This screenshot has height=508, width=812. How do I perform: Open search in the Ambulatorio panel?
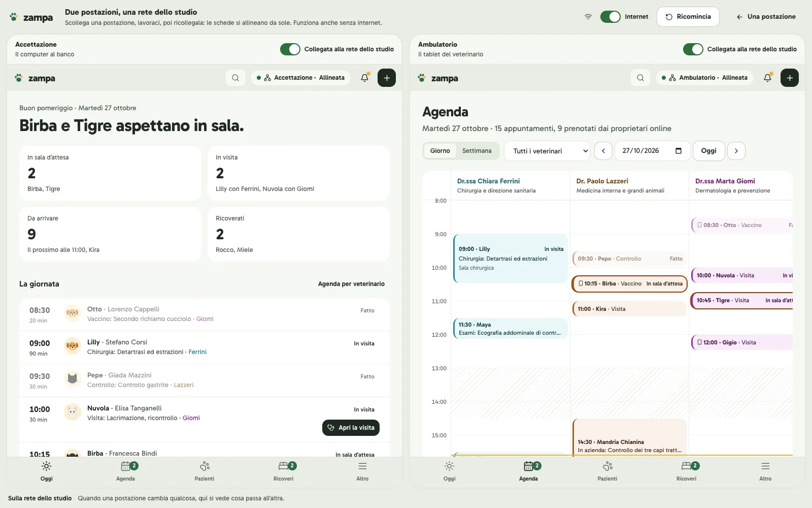pos(640,78)
